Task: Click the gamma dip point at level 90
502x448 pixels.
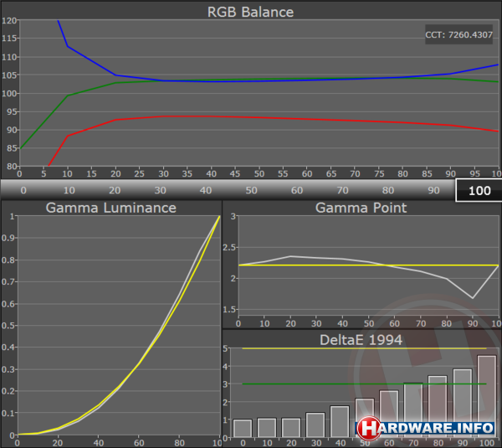Action: click(x=473, y=298)
